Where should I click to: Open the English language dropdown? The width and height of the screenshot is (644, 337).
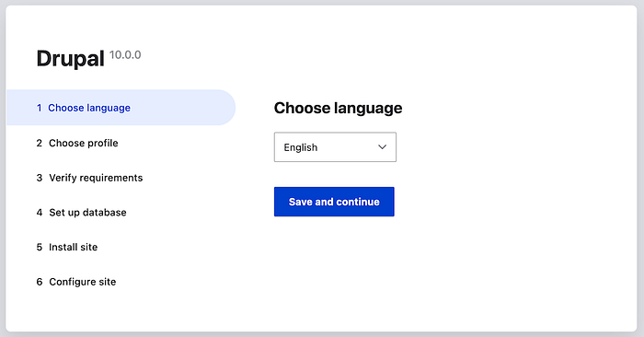(335, 147)
